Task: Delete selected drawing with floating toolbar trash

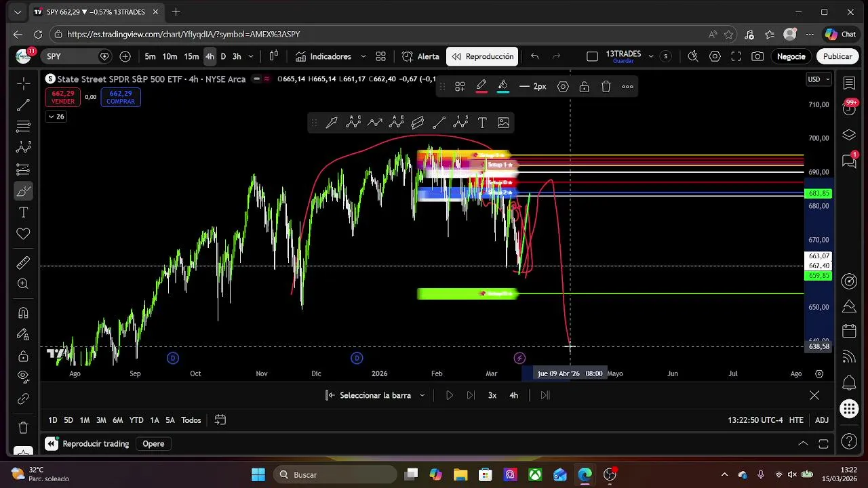Action: pyautogui.click(x=606, y=86)
